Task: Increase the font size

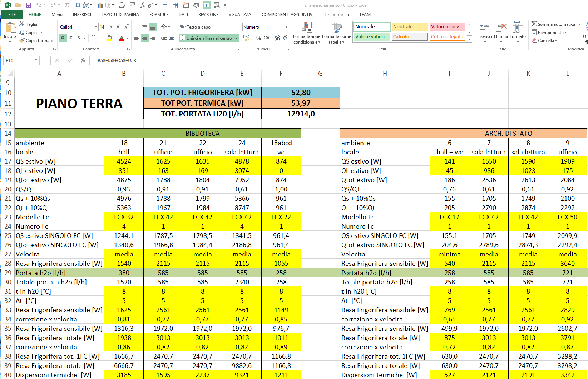Action: (x=118, y=27)
